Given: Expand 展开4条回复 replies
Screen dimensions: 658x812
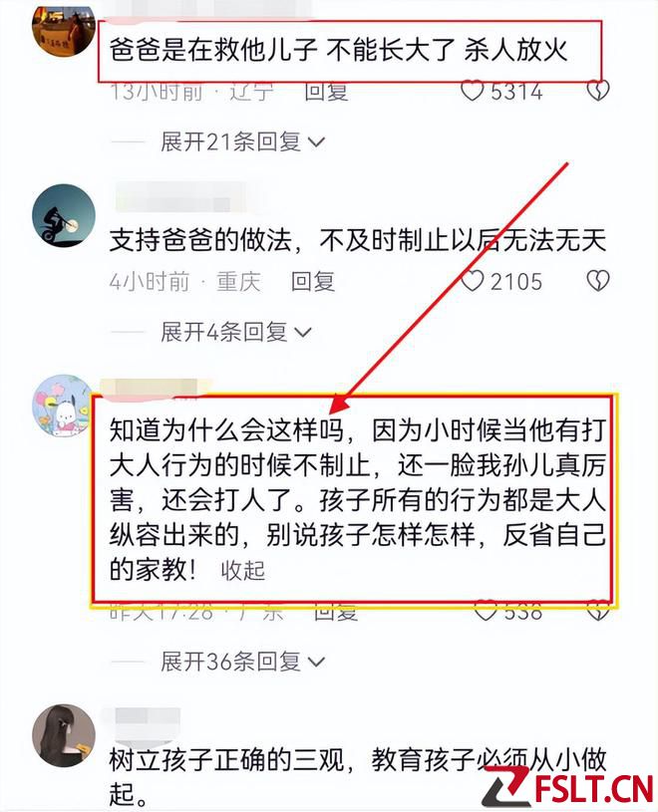Looking at the screenshot, I should [236, 332].
